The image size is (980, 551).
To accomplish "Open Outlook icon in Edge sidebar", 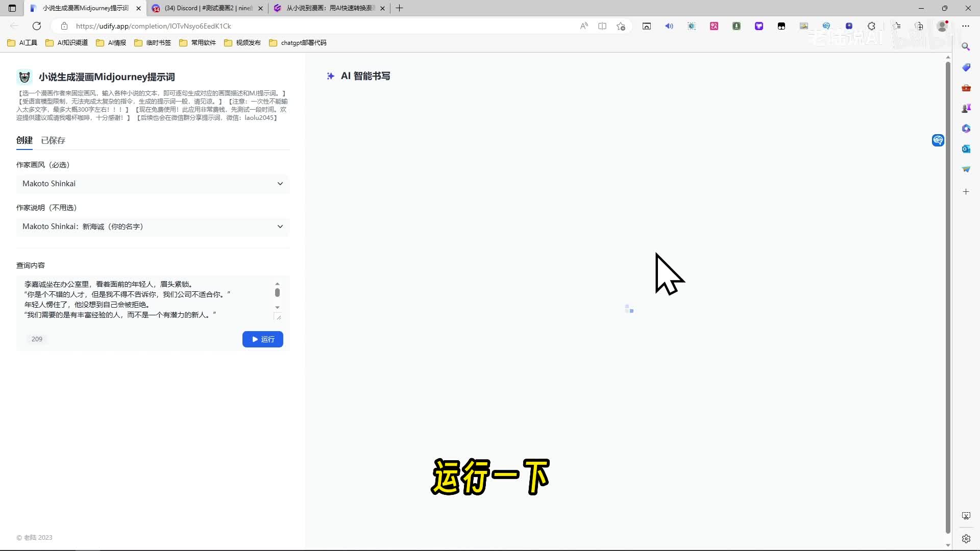I will point(966,149).
